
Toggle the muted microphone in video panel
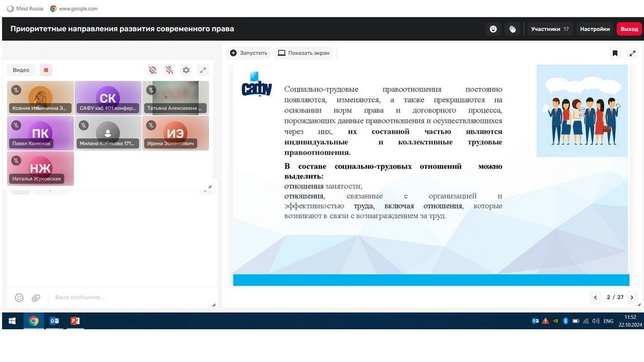click(169, 70)
